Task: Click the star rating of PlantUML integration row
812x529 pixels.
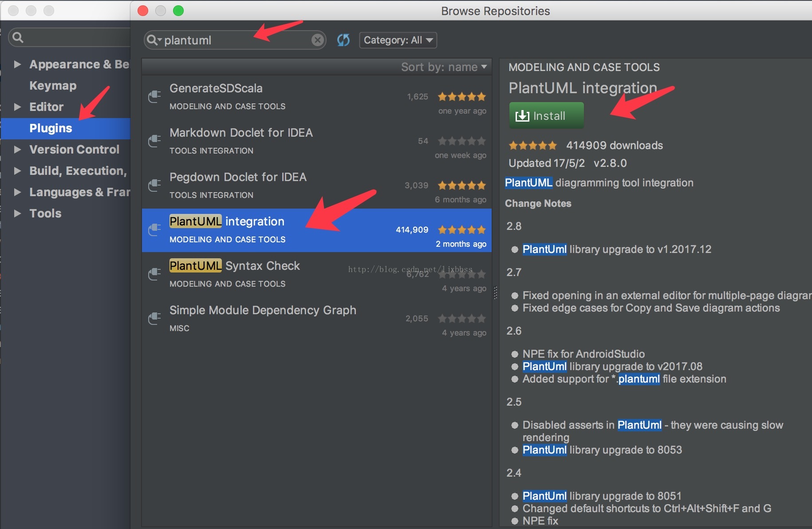Action: coord(461,229)
